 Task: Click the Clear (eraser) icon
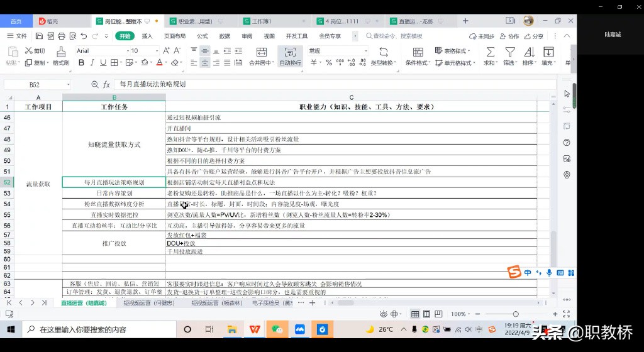point(175,63)
